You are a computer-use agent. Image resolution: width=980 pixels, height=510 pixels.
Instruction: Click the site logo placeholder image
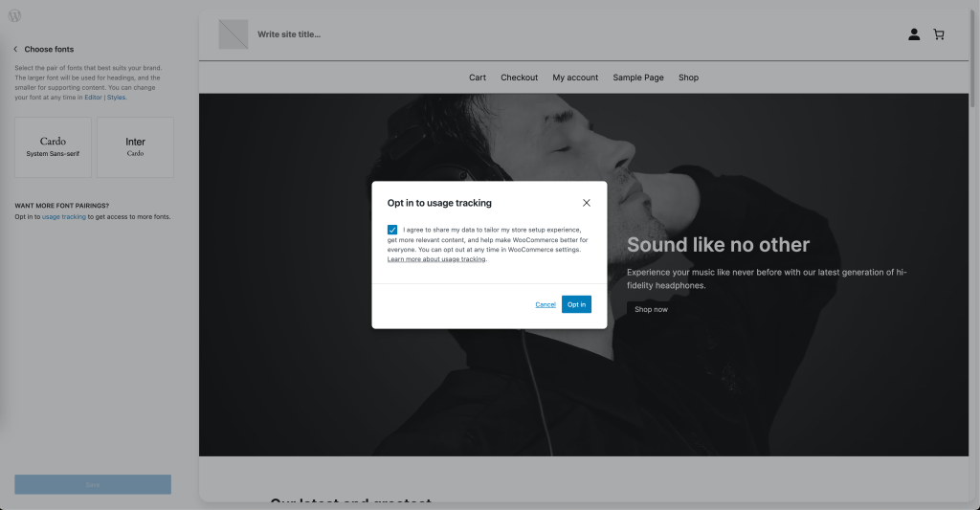tap(233, 34)
